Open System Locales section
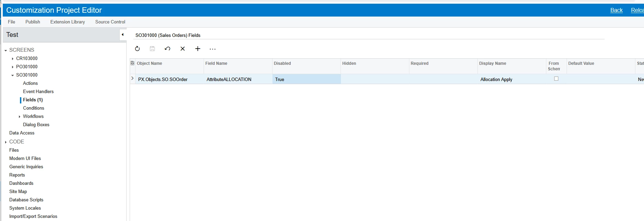 (25, 208)
